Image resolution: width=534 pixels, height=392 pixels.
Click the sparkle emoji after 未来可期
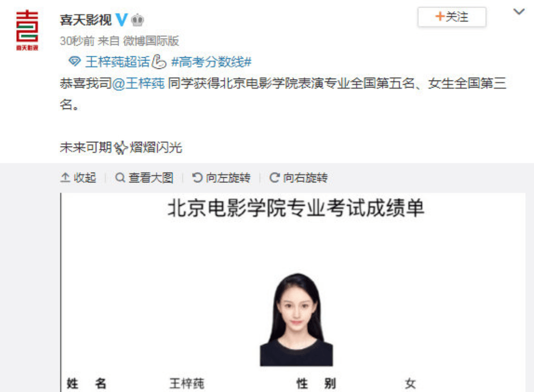(x=120, y=147)
